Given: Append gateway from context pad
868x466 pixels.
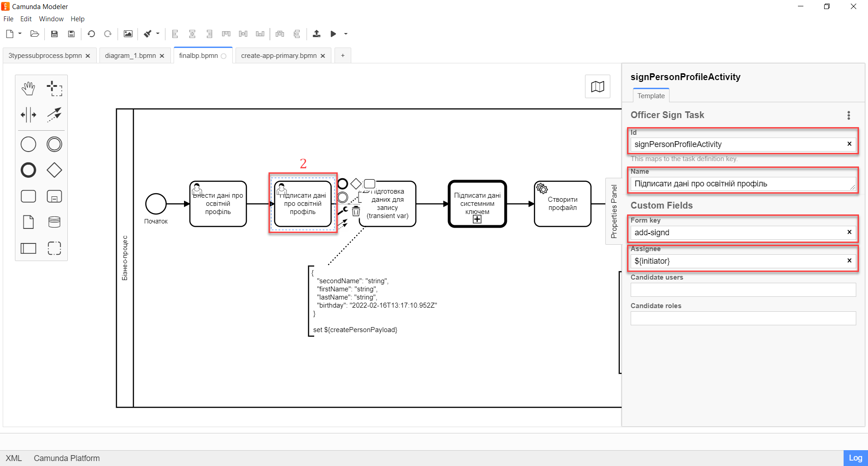Looking at the screenshot, I should coord(356,184).
